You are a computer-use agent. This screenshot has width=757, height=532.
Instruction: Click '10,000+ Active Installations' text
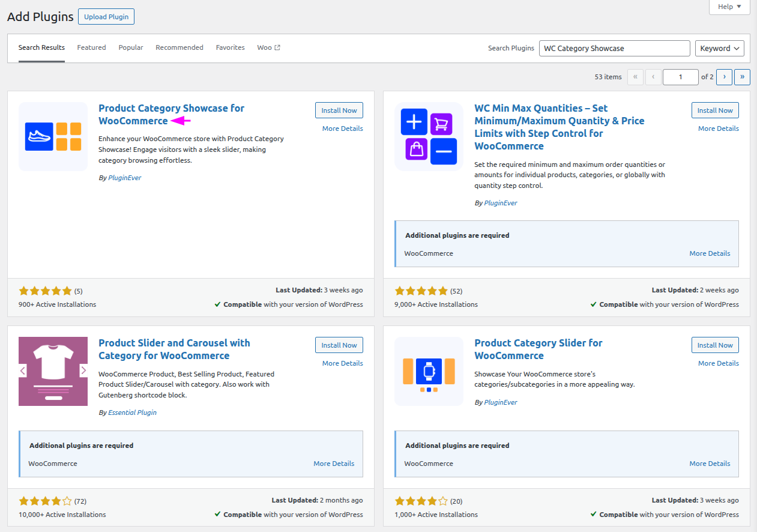click(62, 515)
